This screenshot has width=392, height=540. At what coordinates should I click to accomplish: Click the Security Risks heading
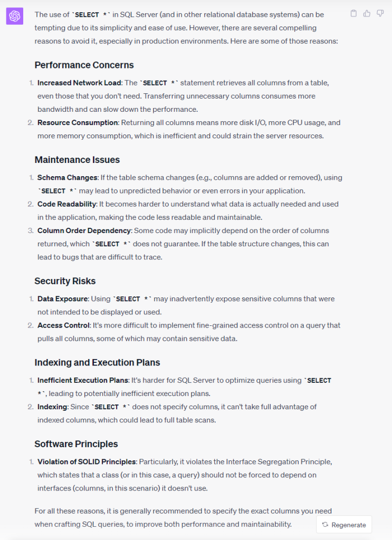pyautogui.click(x=65, y=281)
